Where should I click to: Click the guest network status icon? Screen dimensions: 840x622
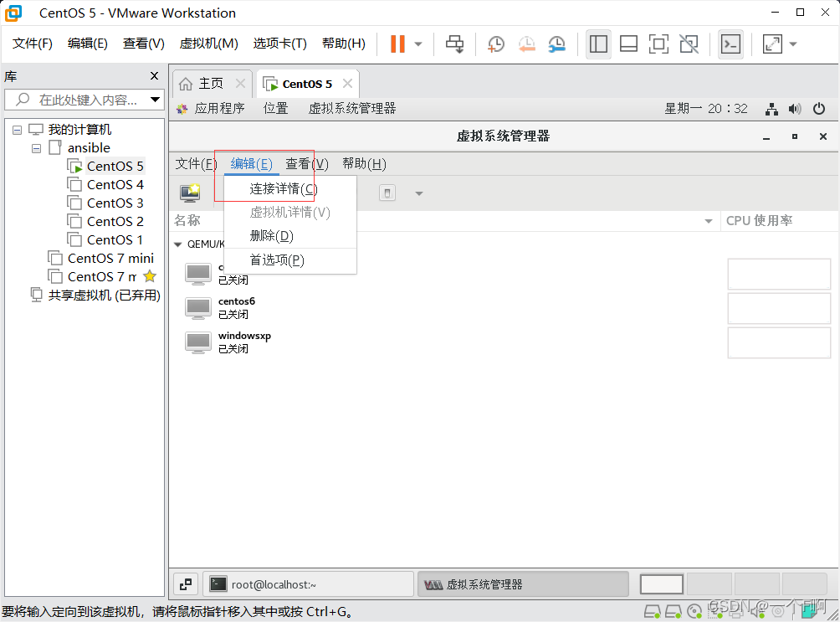[771, 110]
